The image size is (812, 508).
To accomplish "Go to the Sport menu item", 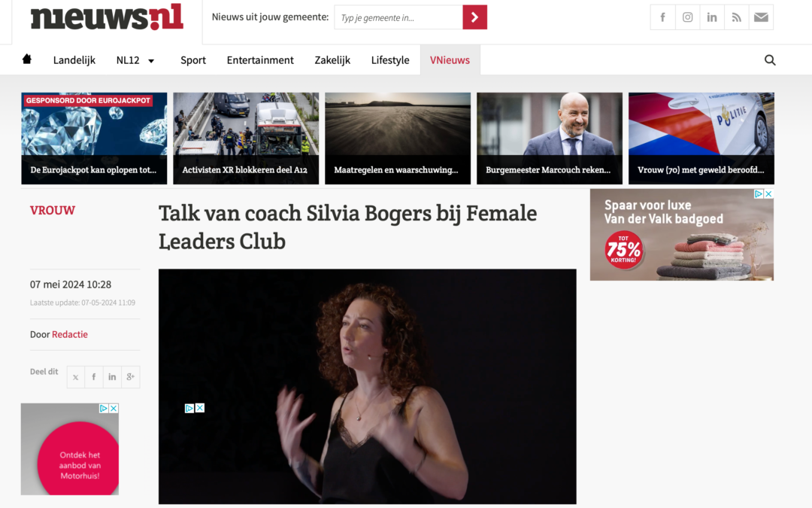I will pyautogui.click(x=193, y=60).
